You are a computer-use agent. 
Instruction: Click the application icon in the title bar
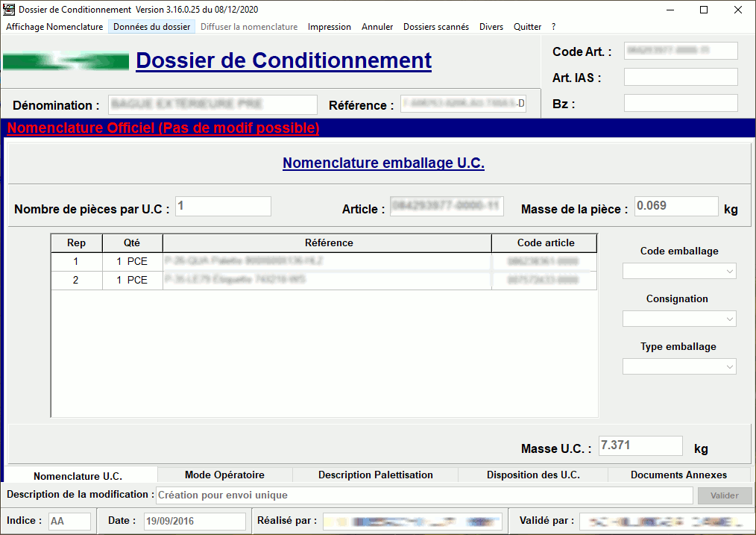(9, 10)
